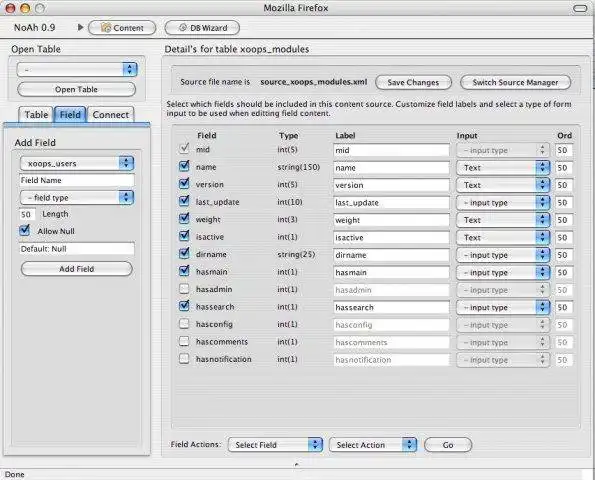Screen dimensions: 595x480
Task: Switch to the Table tab
Action: pos(36,115)
